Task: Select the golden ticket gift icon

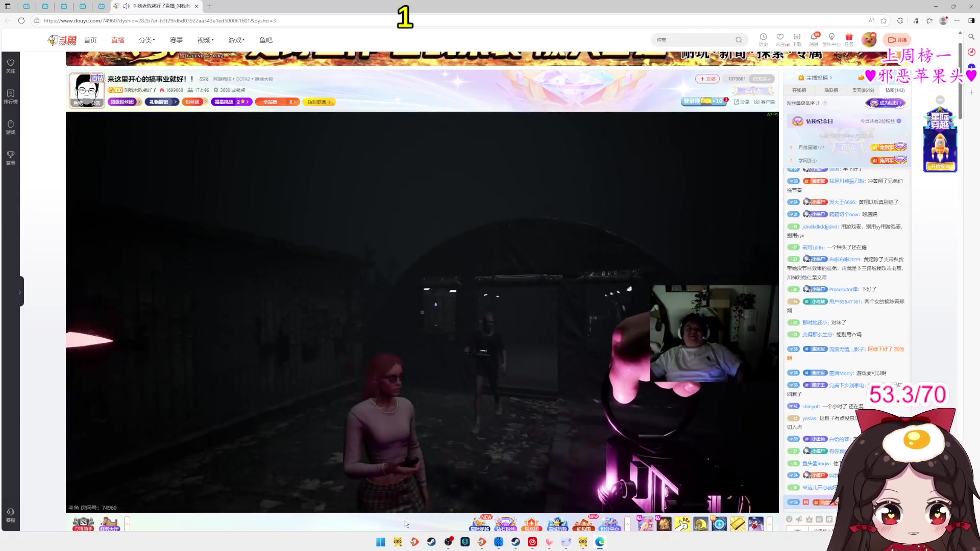Action: pos(738,523)
